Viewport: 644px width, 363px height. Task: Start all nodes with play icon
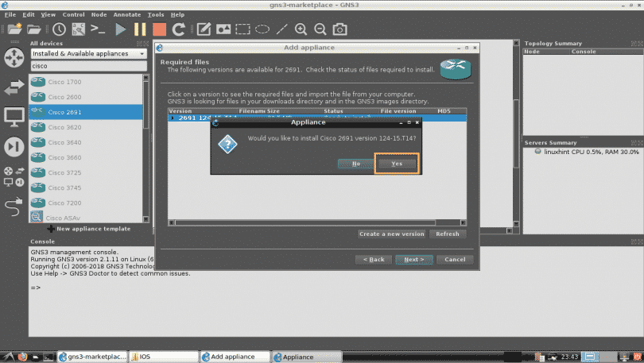[x=120, y=29]
